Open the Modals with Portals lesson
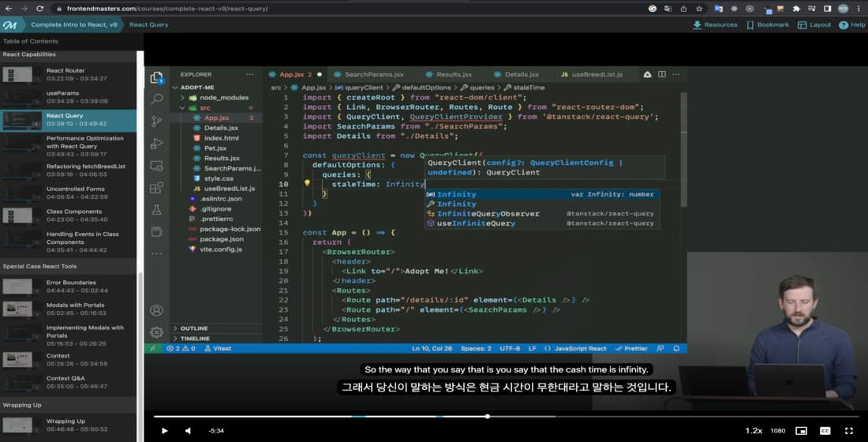This screenshot has height=442, width=868. [x=68, y=309]
